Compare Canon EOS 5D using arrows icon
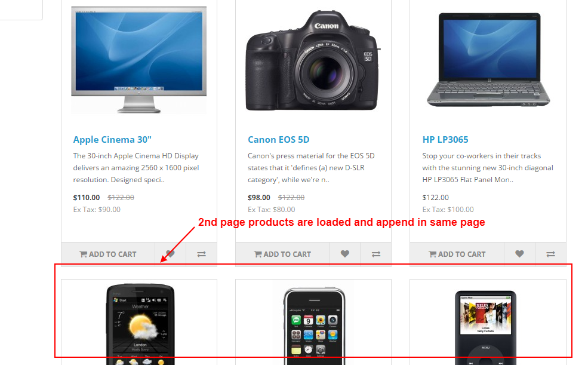Screen dimensions: 588x365 pos(375,254)
